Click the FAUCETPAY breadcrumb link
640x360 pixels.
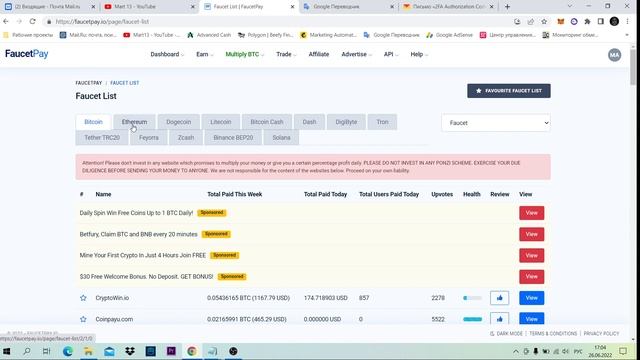coord(89,83)
